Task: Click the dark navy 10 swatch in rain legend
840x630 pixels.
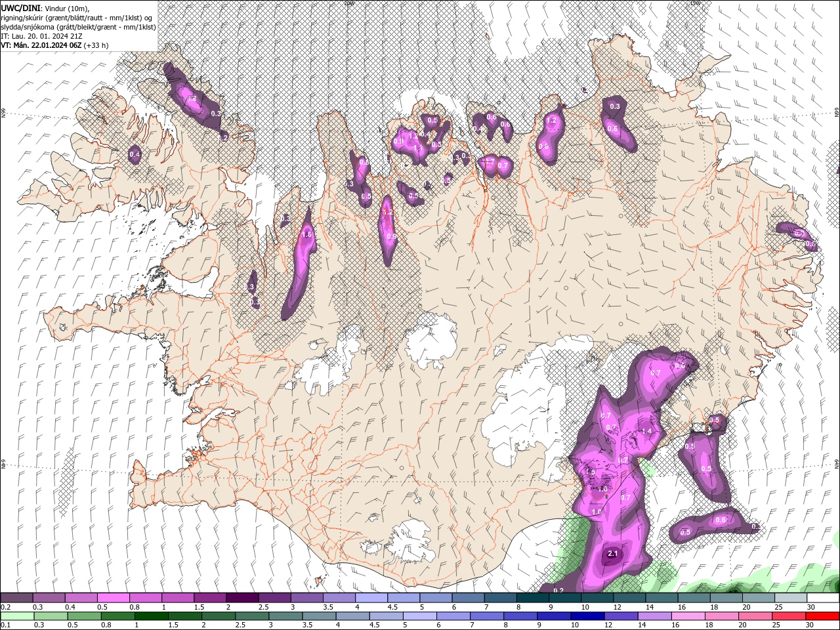Action: pos(587,616)
